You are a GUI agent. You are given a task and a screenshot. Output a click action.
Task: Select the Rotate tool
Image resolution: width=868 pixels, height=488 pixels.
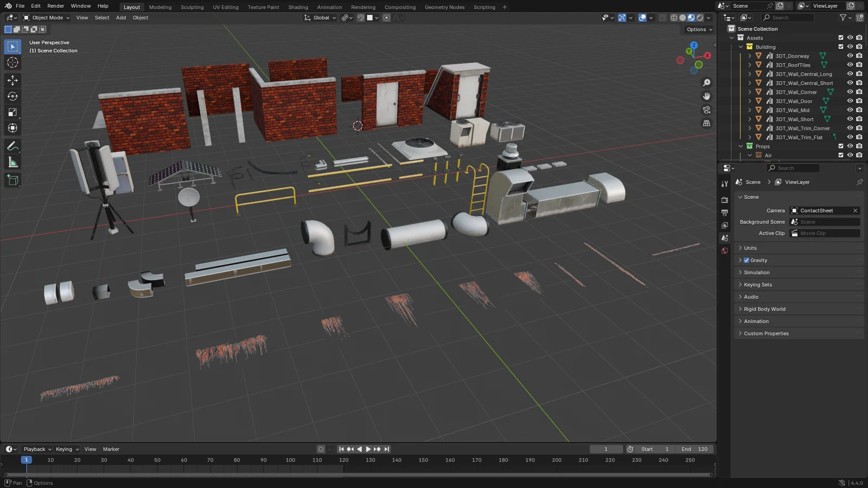[12, 97]
